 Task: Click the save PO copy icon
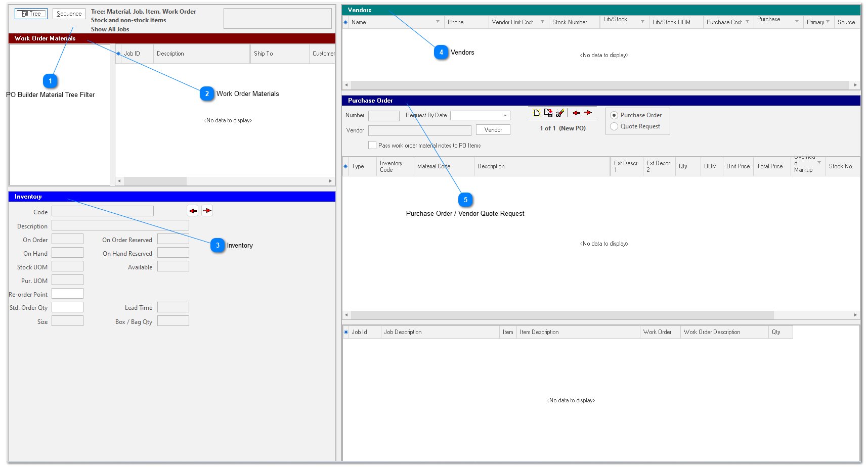pyautogui.click(x=548, y=113)
